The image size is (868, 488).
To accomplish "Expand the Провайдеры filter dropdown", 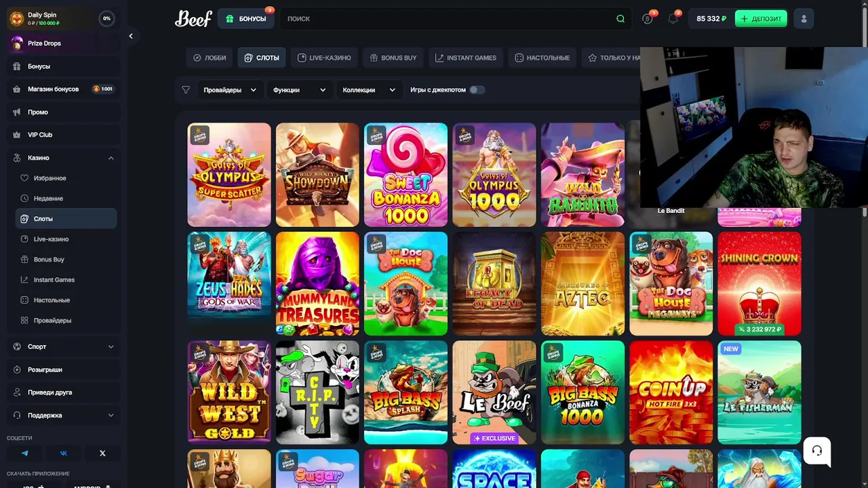I will pyautogui.click(x=230, y=89).
